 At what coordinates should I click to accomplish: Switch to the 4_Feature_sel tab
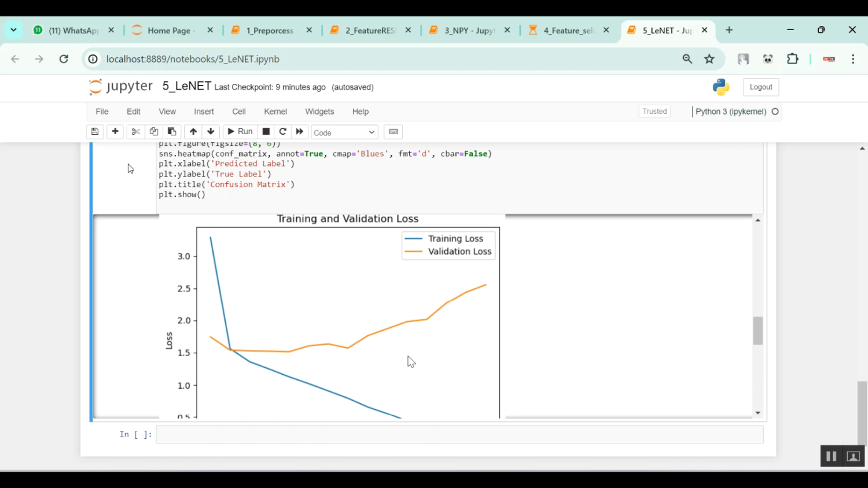(568, 31)
